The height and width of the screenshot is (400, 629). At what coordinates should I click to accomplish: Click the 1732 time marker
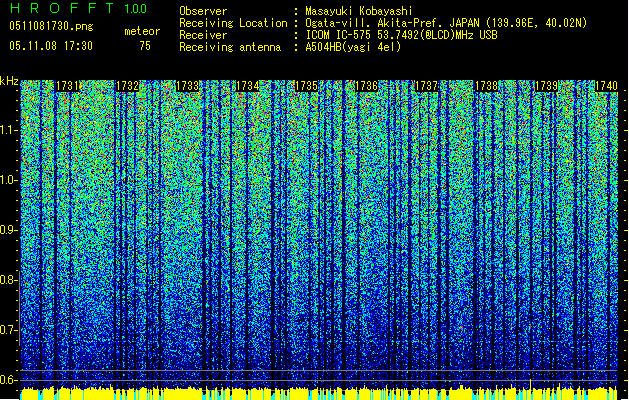(127, 86)
